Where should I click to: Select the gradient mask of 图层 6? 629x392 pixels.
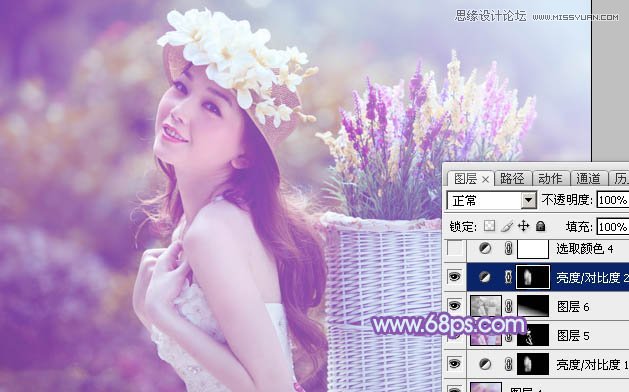pyautogui.click(x=533, y=306)
